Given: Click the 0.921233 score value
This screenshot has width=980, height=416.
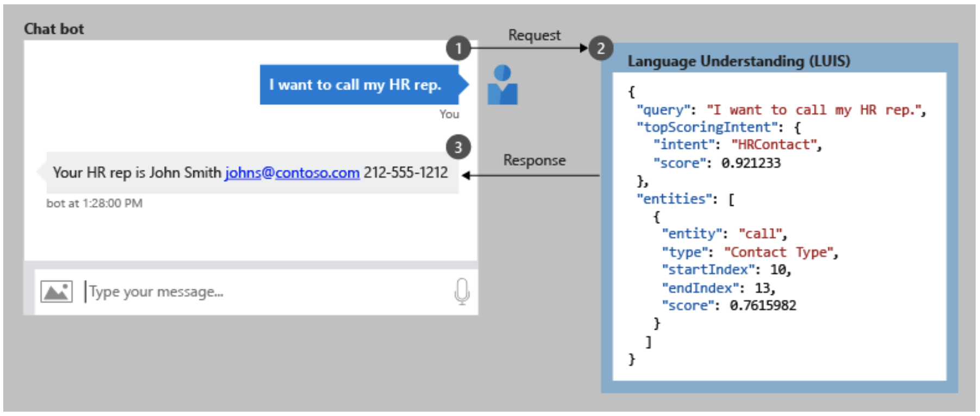Looking at the screenshot, I should point(751,163).
